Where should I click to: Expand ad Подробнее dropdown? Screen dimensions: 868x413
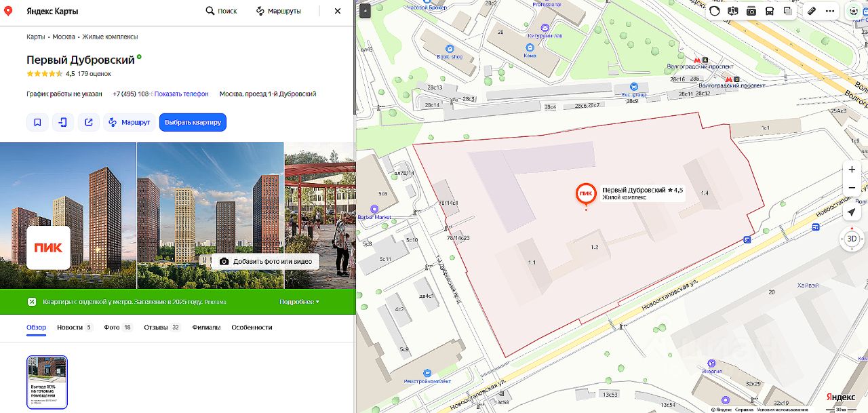coord(299,302)
